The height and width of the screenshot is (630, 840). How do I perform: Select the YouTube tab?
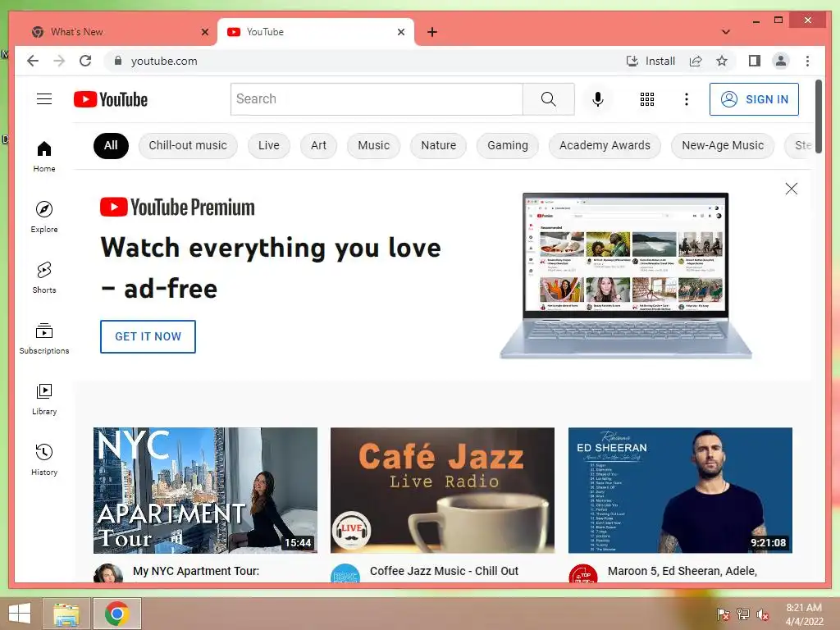[316, 32]
